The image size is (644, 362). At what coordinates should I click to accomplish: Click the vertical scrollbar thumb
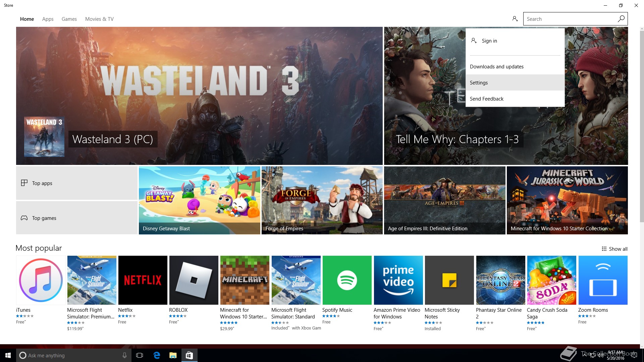(x=642, y=127)
